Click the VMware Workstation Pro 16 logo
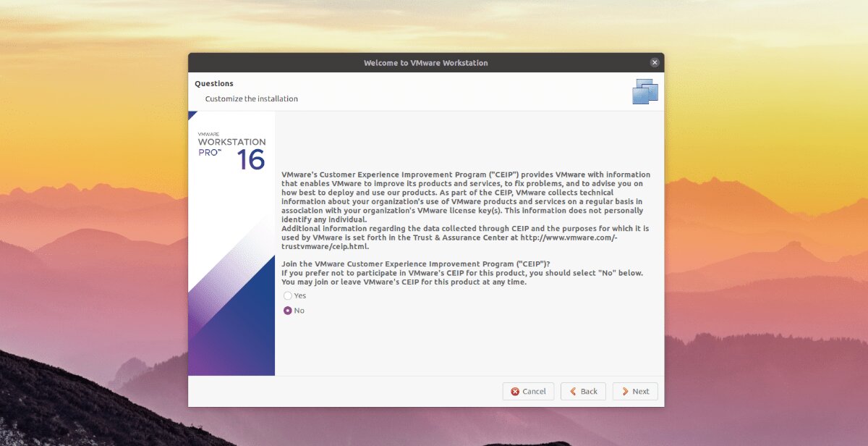Viewport: 868px width, 446px height. (231, 151)
